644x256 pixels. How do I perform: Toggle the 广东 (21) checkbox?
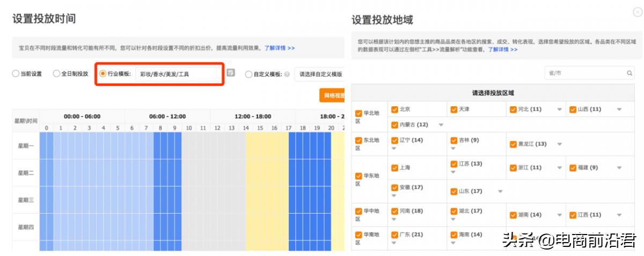coord(394,235)
